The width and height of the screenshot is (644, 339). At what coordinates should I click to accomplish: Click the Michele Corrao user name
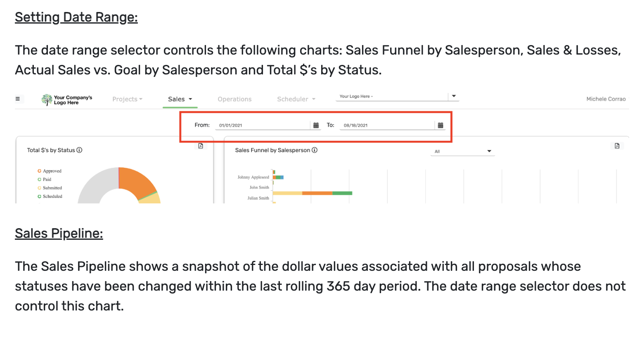coord(606,99)
